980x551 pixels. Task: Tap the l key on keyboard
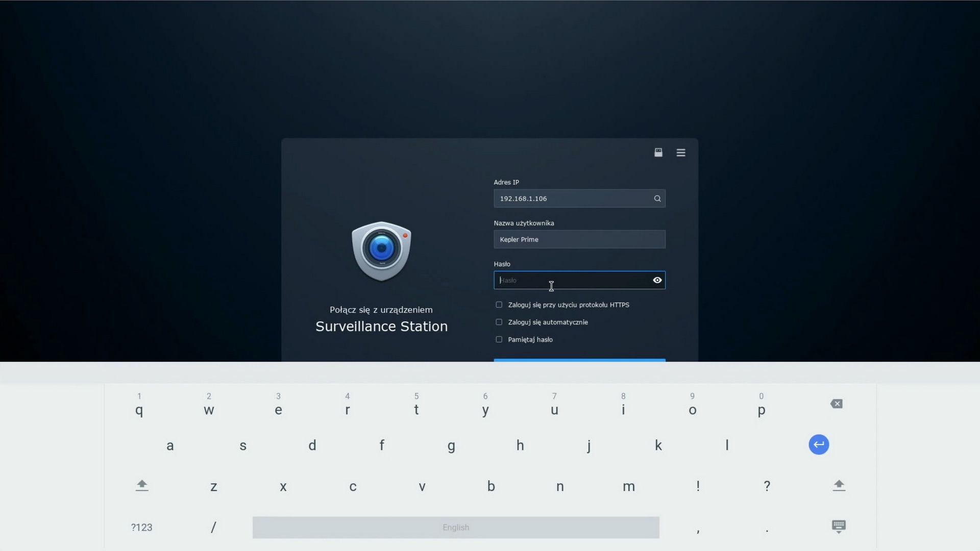pyautogui.click(x=727, y=445)
